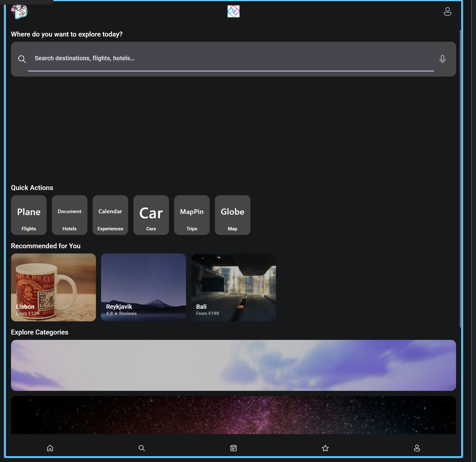
Task: Open the Map quick action
Action: (x=233, y=215)
